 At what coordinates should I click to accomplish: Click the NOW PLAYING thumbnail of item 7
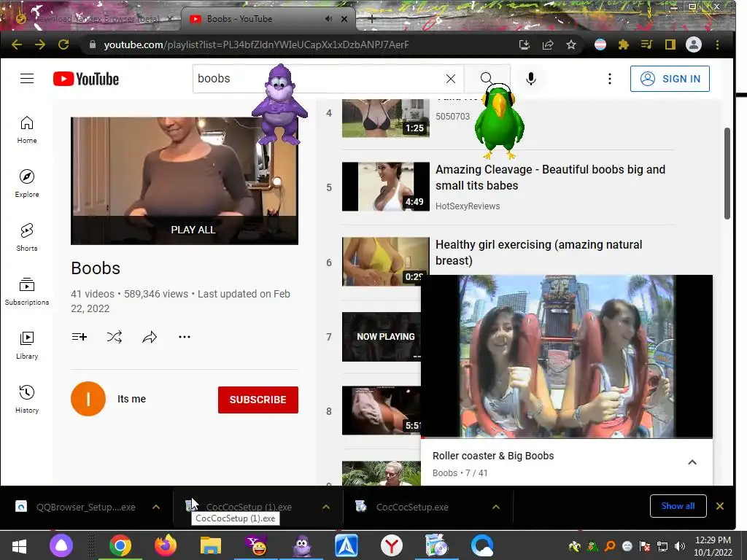(382, 337)
